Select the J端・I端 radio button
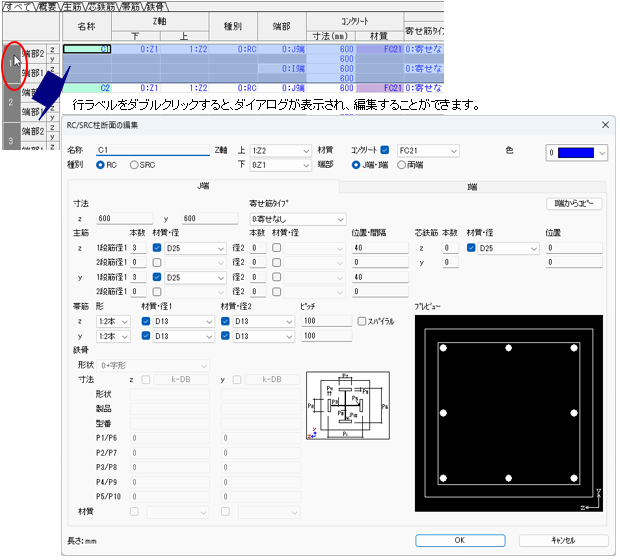 click(356, 165)
